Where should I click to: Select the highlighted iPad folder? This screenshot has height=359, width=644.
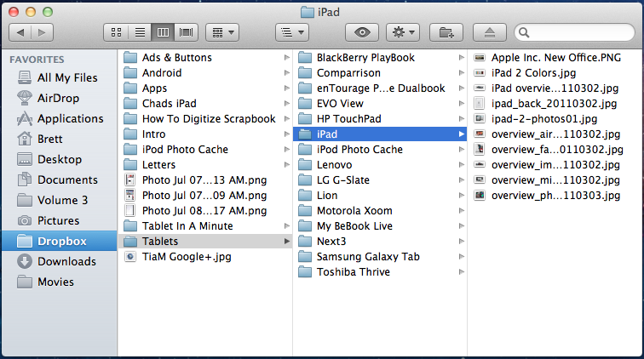click(380, 134)
